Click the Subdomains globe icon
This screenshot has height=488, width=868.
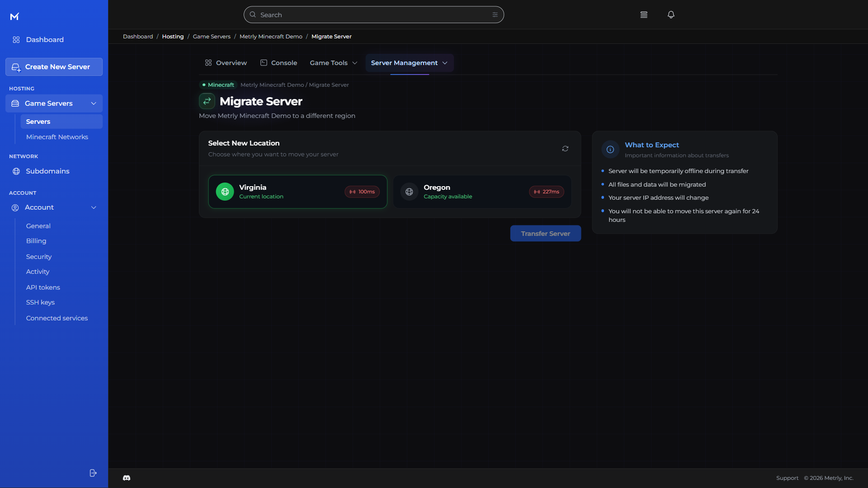pyautogui.click(x=16, y=171)
